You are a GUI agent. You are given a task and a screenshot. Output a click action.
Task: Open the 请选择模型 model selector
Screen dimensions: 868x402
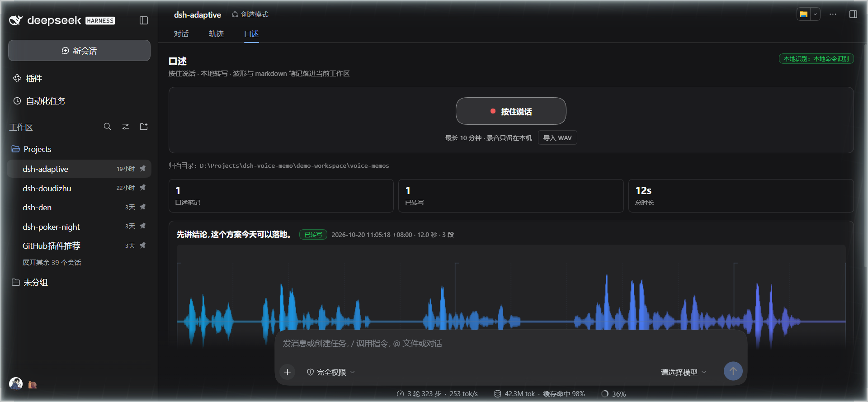[683, 372]
